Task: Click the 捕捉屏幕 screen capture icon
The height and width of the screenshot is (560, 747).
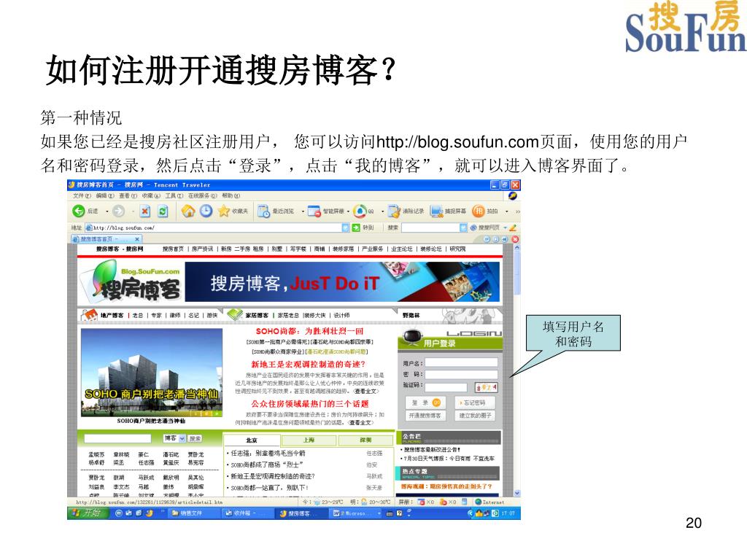Action: point(436,211)
